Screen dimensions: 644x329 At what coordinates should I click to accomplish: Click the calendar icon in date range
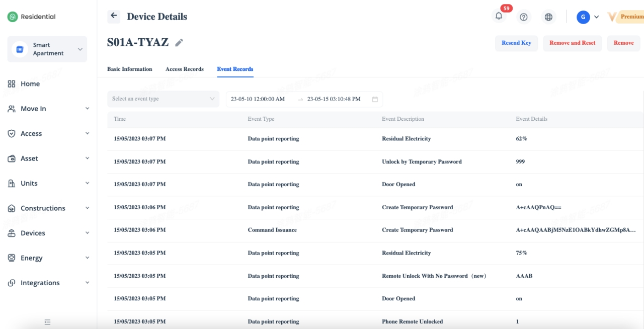point(375,99)
